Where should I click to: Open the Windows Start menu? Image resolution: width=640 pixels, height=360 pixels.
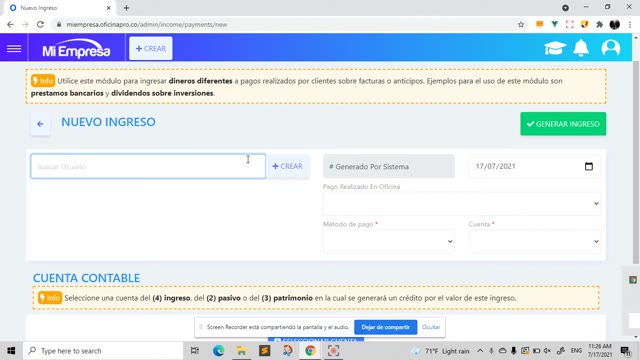pos(11,351)
